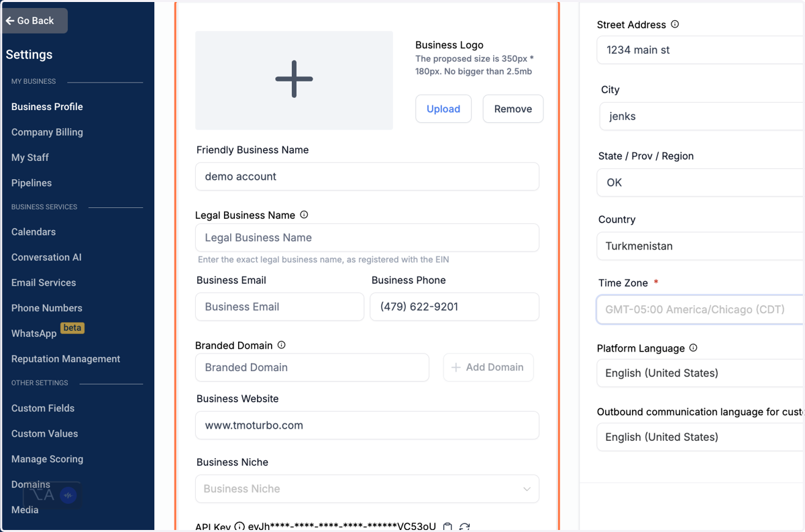Open Reputation Management settings
The image size is (805, 532).
(66, 360)
